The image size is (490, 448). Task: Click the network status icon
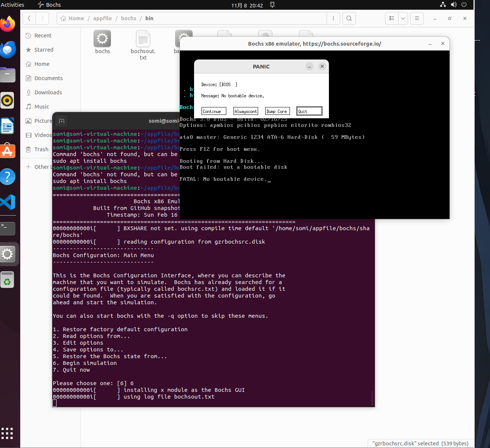pos(443,5)
